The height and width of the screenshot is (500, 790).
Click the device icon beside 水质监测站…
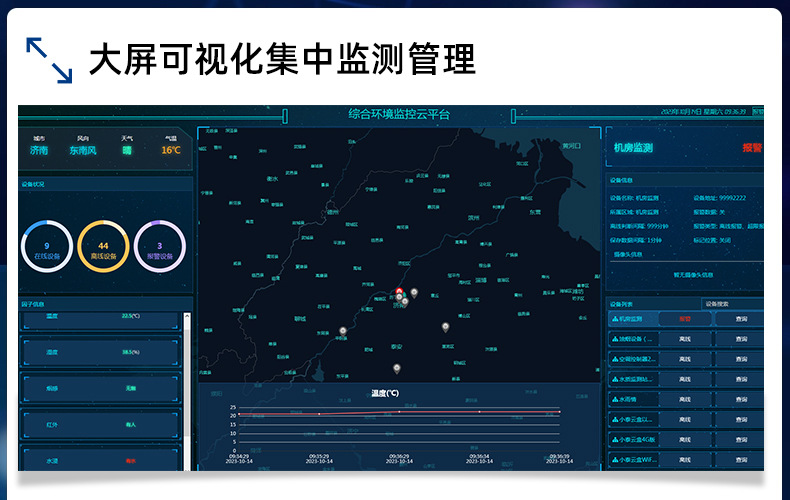615,380
